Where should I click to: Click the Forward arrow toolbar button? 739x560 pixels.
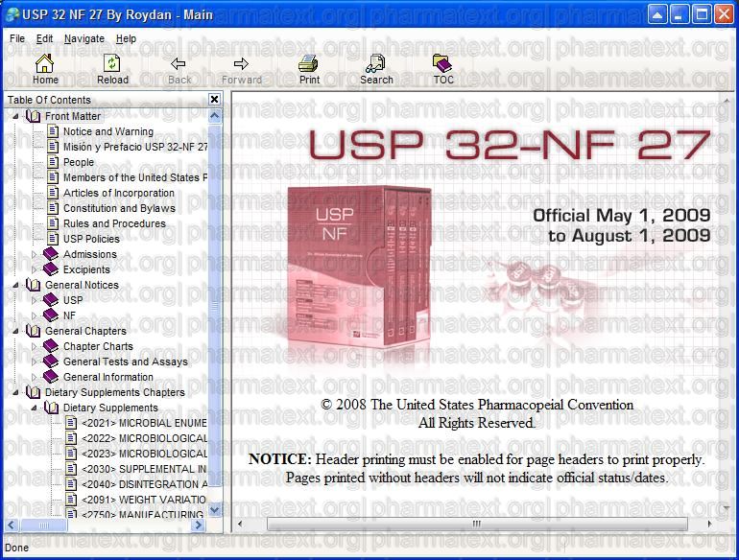coord(241,63)
